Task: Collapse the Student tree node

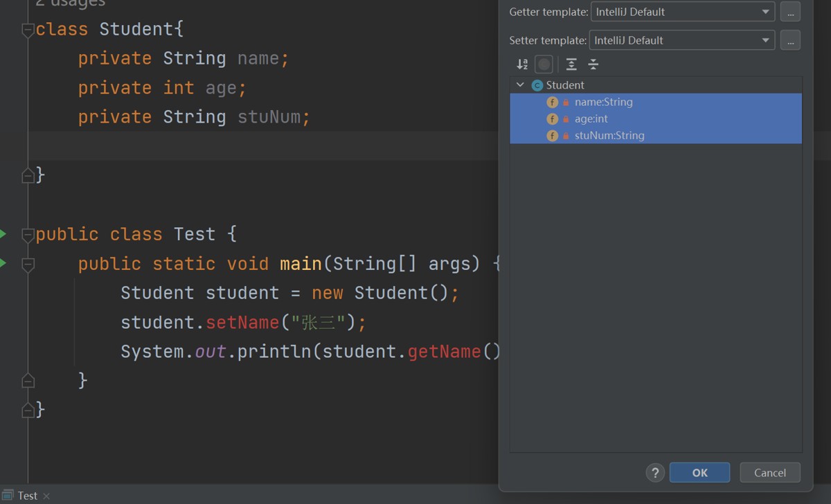Action: (520, 85)
